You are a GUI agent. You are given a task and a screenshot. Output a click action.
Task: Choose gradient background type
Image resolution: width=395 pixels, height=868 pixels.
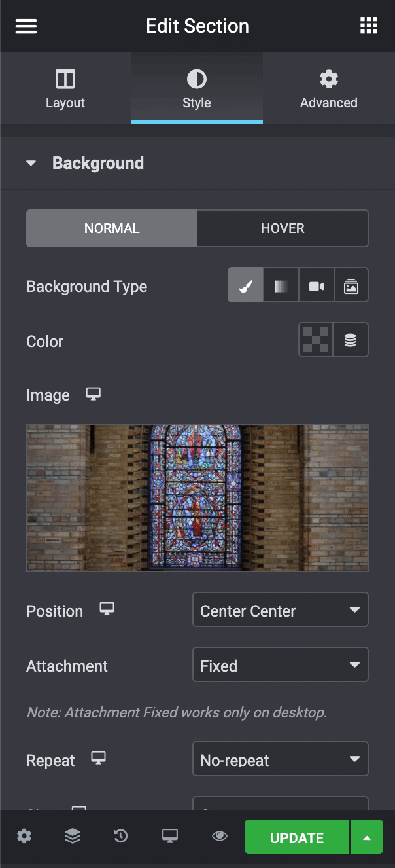(x=281, y=285)
